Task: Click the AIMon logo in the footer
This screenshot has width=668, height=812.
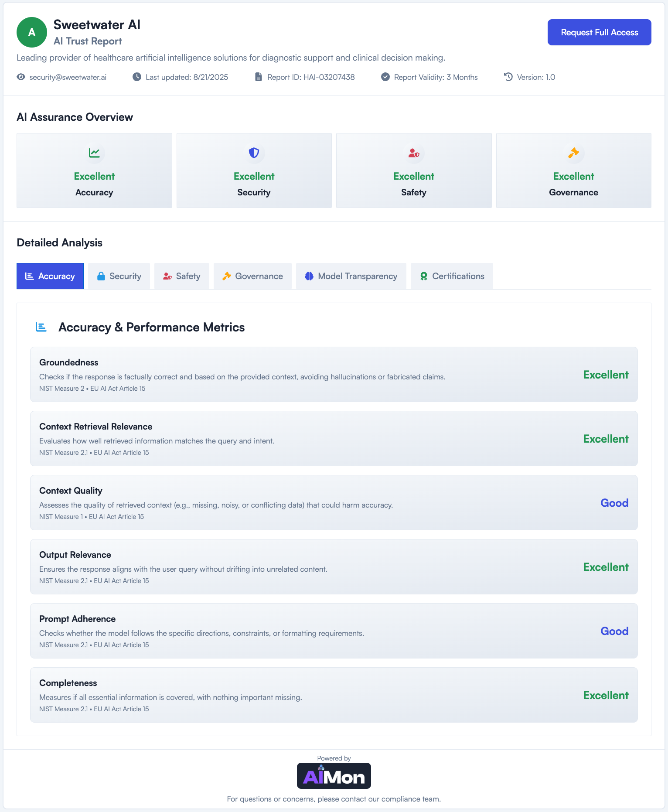Action: point(334,776)
